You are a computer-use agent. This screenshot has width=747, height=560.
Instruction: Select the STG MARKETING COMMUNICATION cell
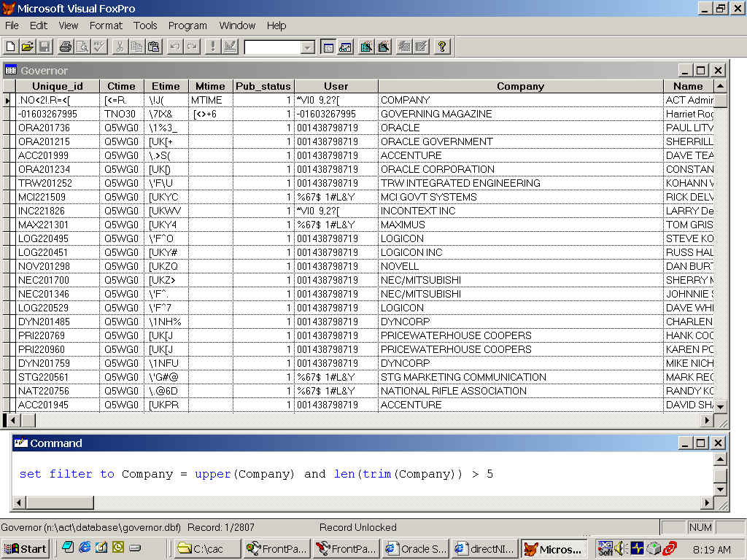point(521,377)
